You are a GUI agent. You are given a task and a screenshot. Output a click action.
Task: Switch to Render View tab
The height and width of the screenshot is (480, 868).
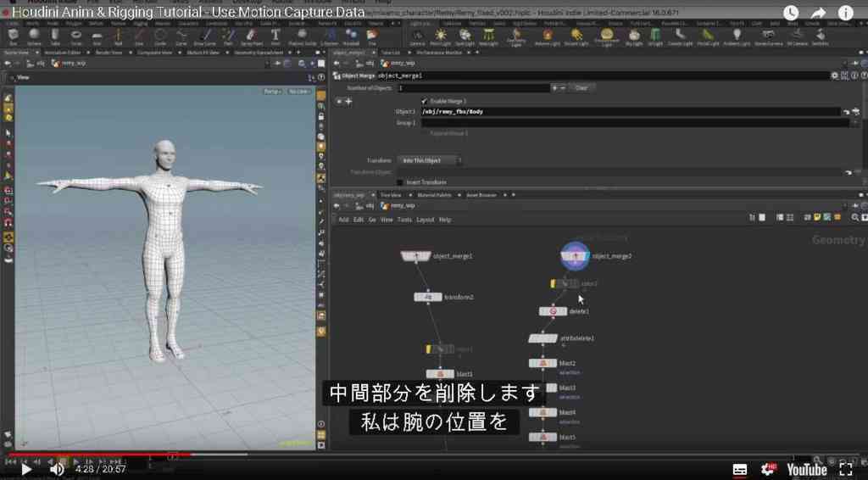pos(108,53)
